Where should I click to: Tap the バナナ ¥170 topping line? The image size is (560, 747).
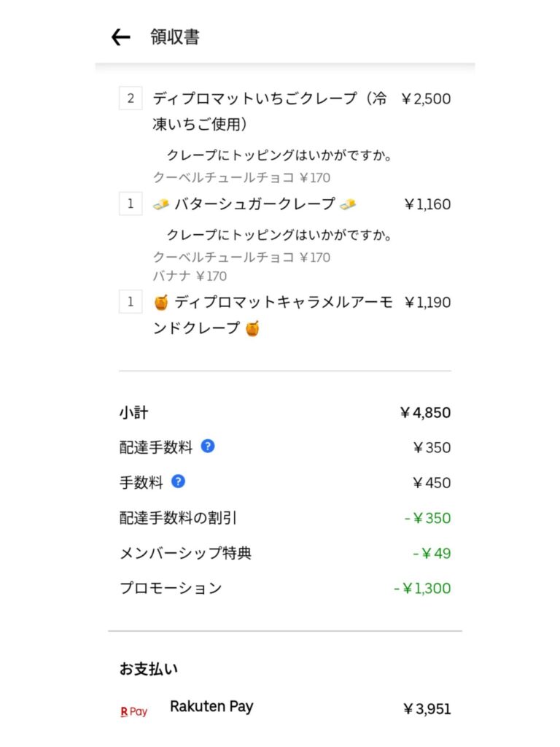click(190, 276)
